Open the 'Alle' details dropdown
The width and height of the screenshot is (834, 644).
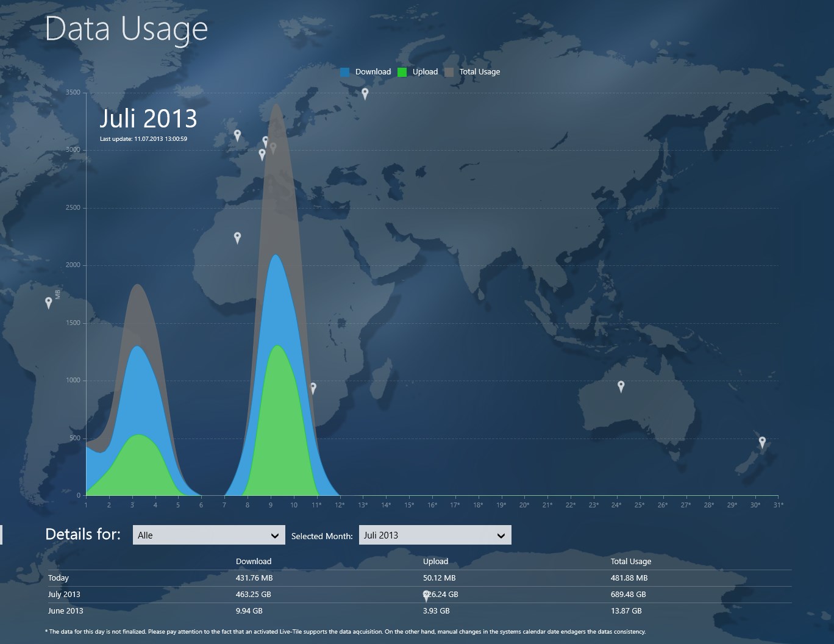208,535
